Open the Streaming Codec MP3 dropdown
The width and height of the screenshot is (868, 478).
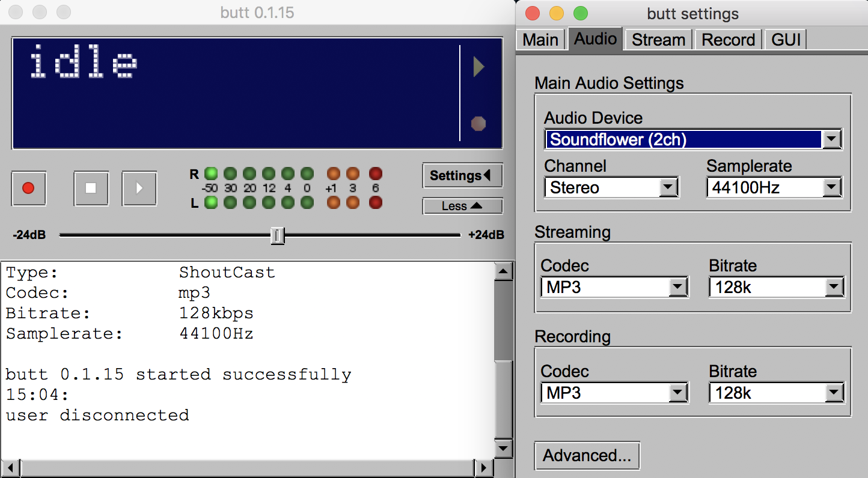pos(615,287)
